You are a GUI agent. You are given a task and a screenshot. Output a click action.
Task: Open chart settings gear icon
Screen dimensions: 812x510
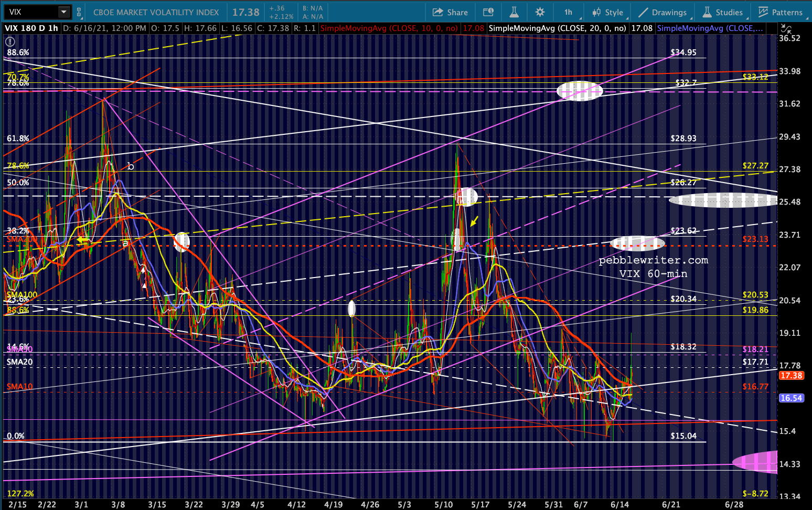pos(540,12)
